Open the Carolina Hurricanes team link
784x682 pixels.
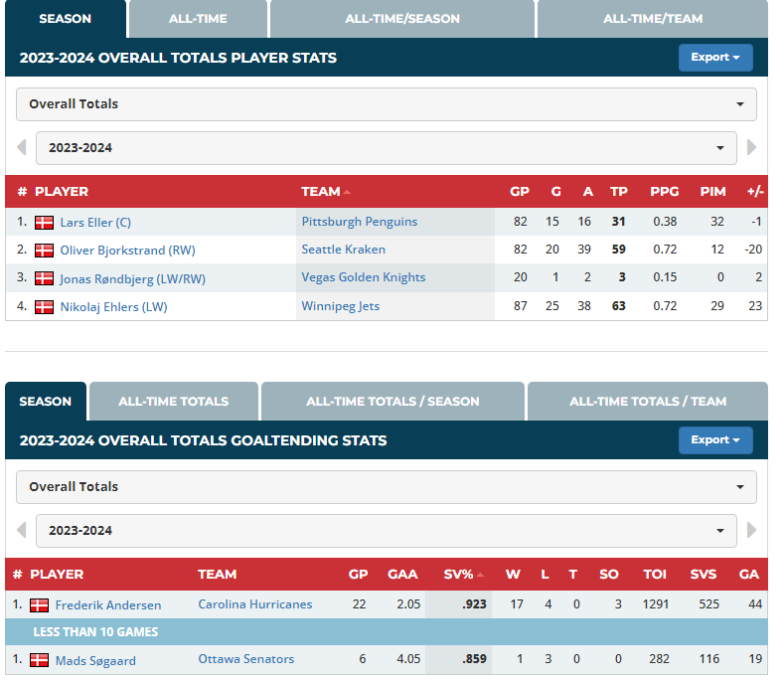[254, 604]
